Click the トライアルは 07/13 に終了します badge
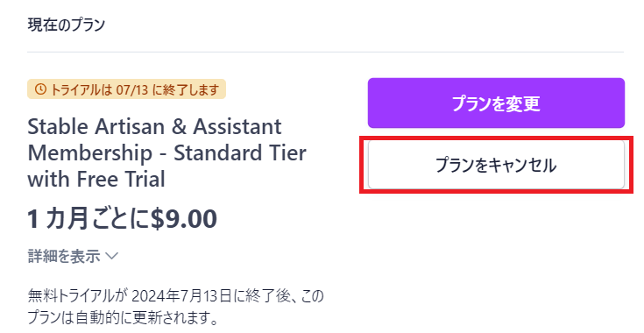 tap(126, 89)
